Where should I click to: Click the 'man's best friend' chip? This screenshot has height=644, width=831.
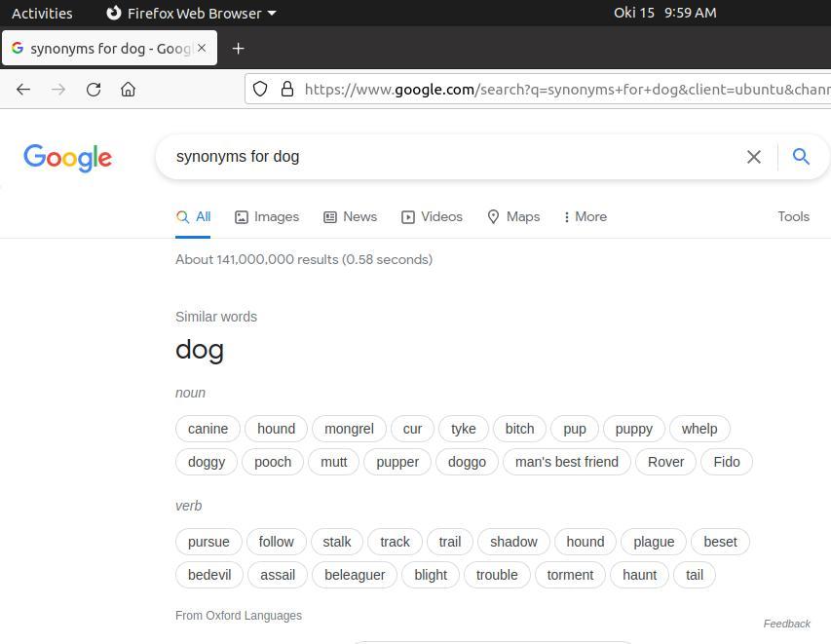click(x=567, y=462)
